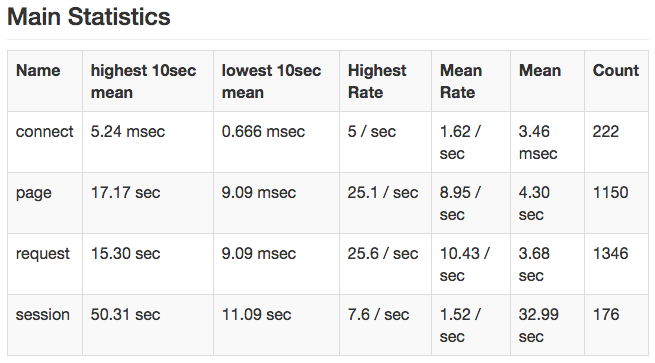Click the highest 10sec mean header
Screen dimensions: 655x363
coord(143,81)
